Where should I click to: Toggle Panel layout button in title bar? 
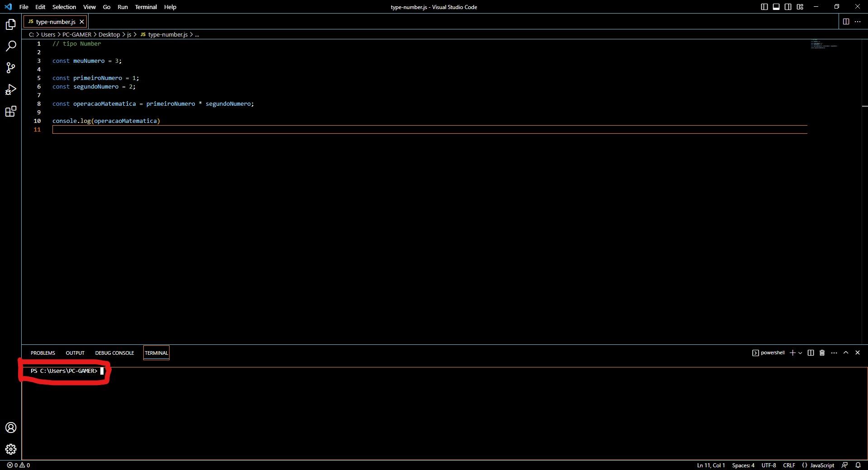[776, 7]
